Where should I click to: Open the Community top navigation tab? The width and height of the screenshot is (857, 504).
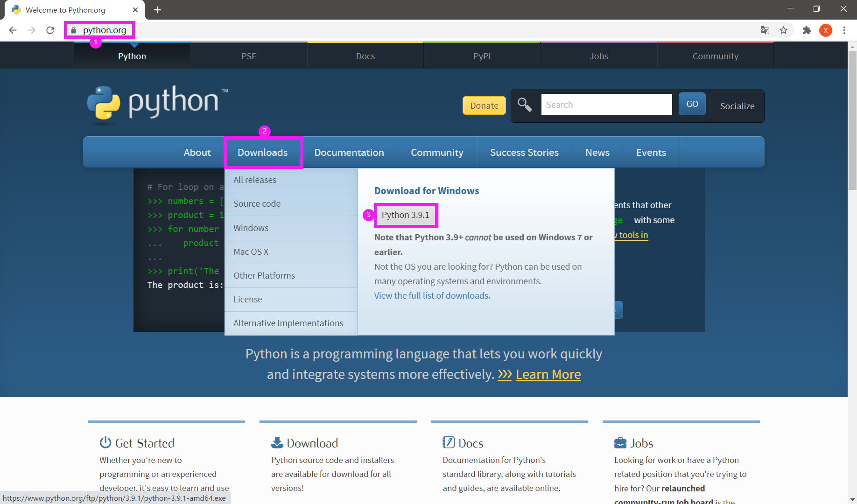716,56
